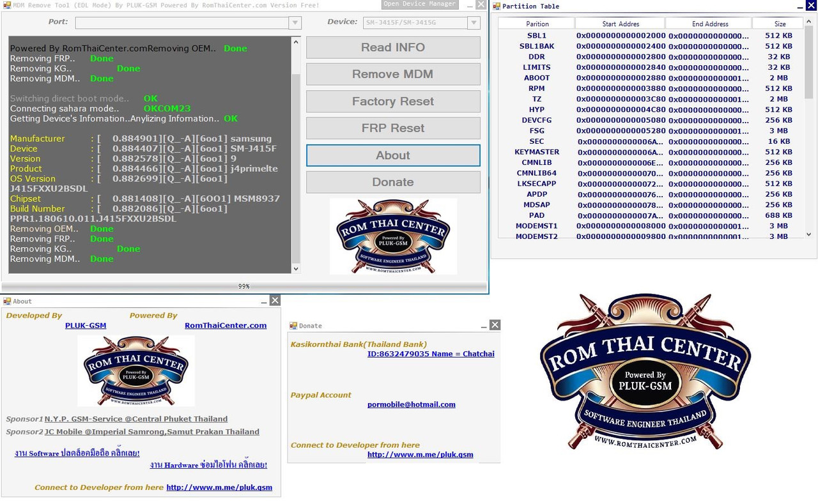This screenshot has width=818, height=504.
Task: Open the Donate dialog button
Action: pos(392,182)
